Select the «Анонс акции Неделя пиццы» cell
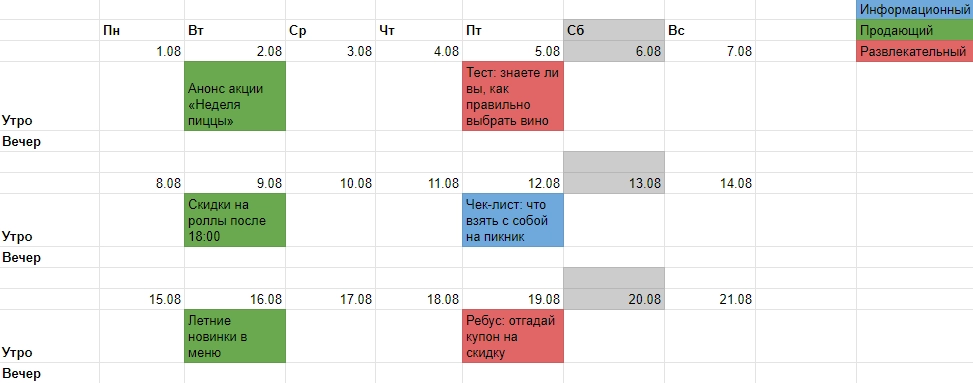 (x=235, y=96)
